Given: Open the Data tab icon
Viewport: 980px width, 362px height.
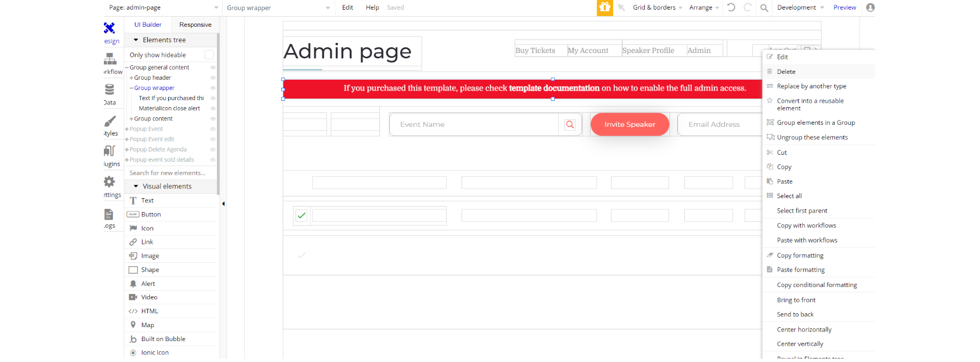Looking at the screenshot, I should point(109,89).
